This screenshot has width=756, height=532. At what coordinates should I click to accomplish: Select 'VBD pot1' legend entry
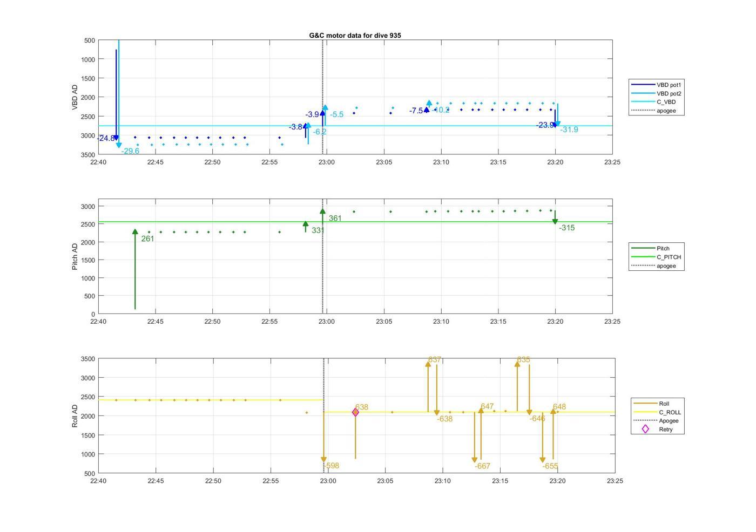[x=656, y=85]
